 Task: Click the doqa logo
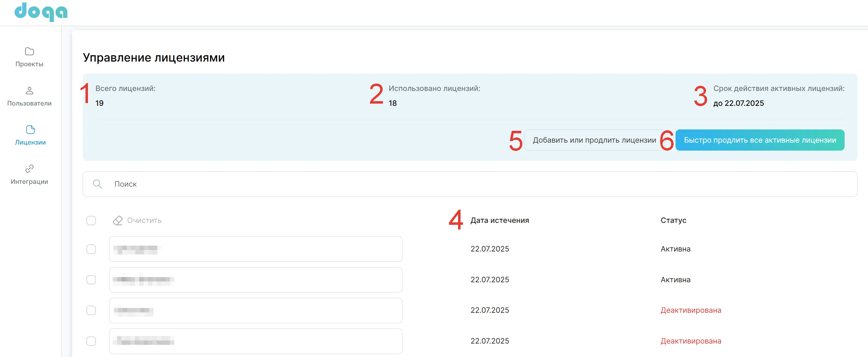pos(41,12)
